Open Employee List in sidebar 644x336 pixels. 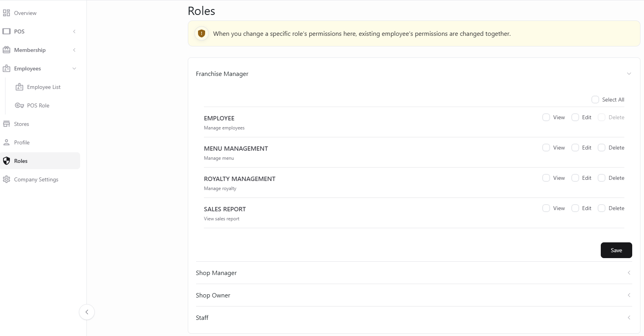click(x=44, y=87)
